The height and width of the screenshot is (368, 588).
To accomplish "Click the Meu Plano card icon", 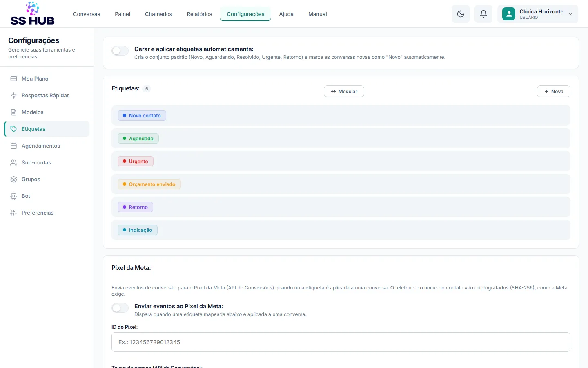I will [13, 79].
